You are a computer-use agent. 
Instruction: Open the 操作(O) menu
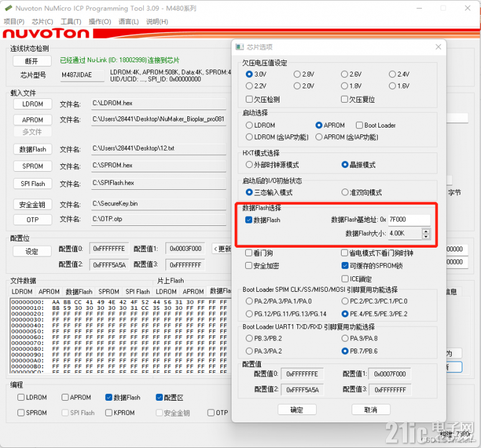[x=100, y=22]
